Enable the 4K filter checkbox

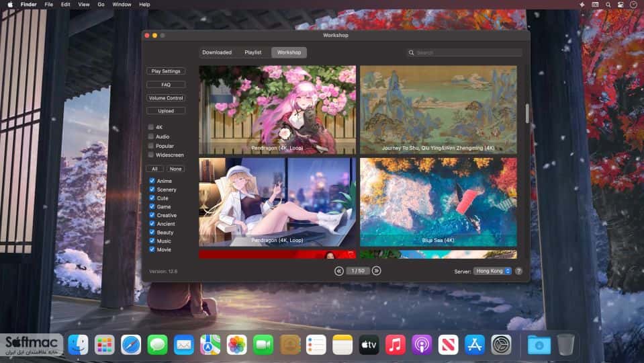coord(150,127)
